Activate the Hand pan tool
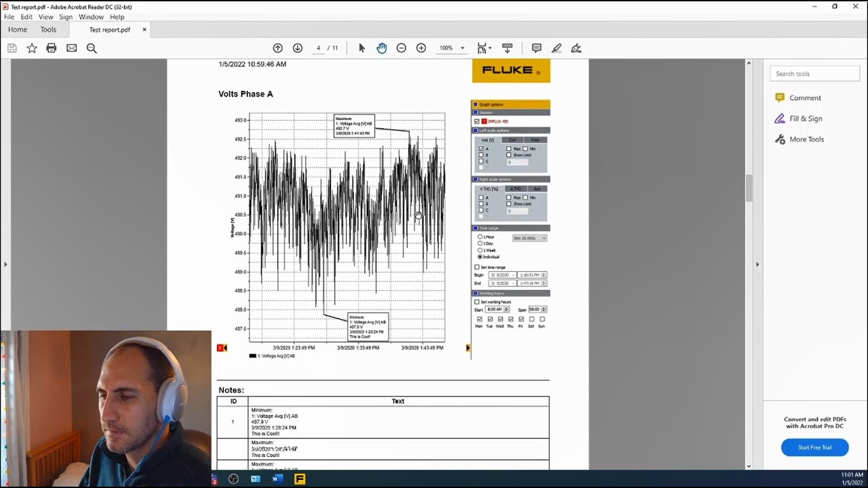The image size is (868, 488). click(x=382, y=48)
